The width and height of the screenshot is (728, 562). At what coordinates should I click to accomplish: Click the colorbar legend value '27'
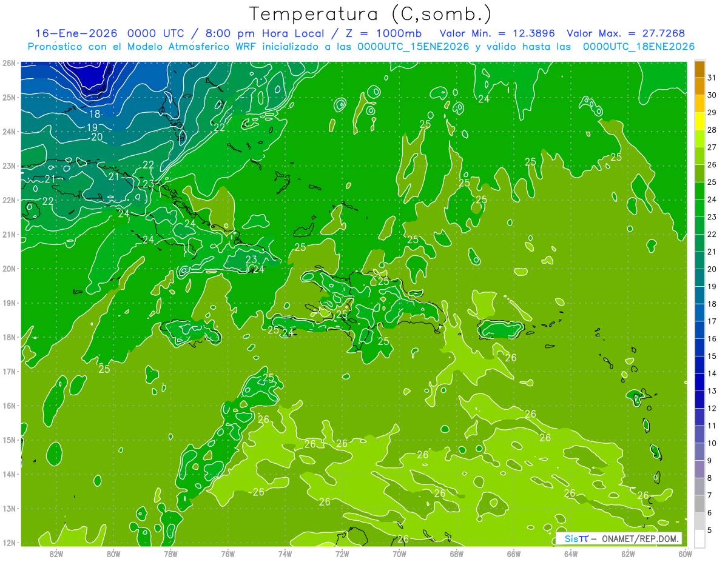click(x=712, y=147)
